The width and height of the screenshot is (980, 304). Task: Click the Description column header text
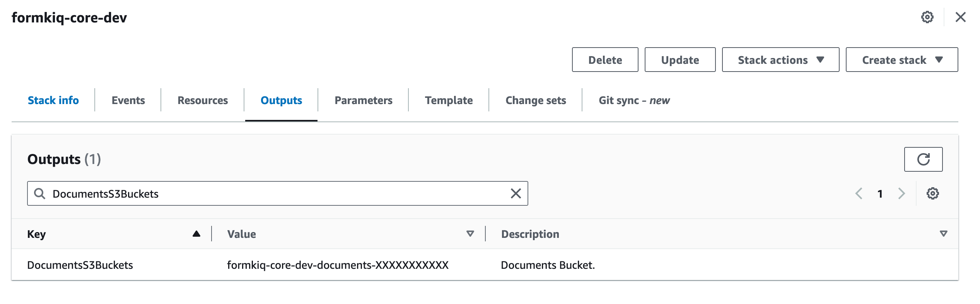coord(530,234)
